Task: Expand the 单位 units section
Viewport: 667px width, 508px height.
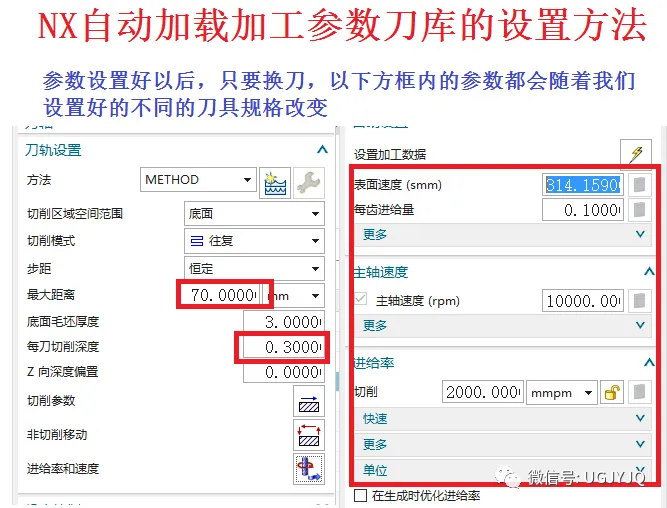Action: click(x=502, y=470)
